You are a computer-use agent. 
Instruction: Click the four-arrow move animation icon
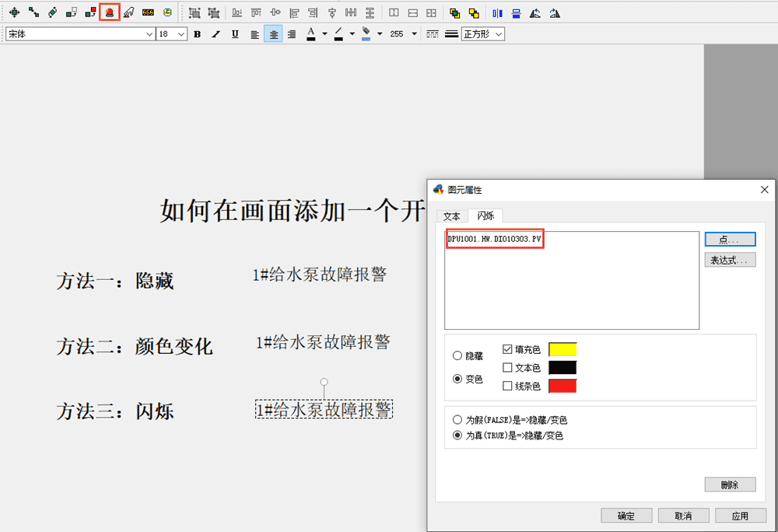[14, 12]
